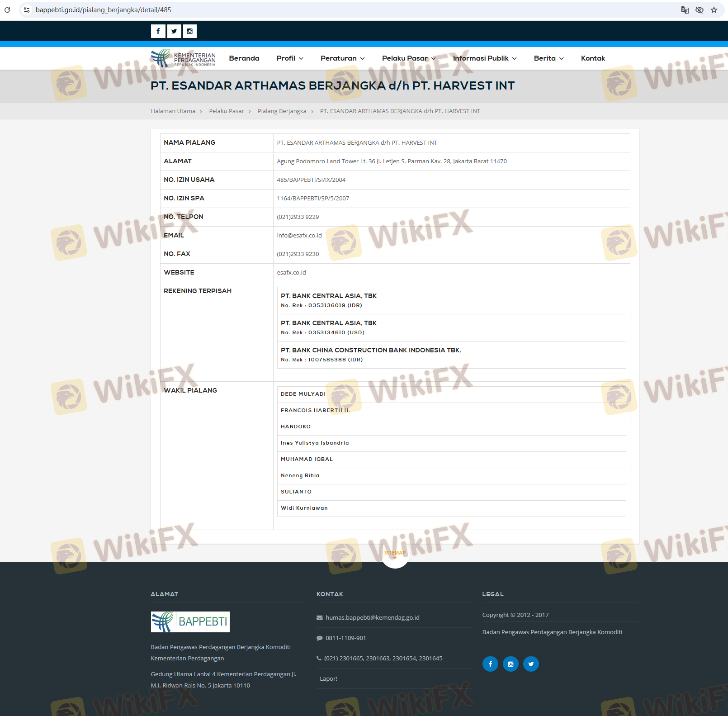Click the Facebook icon in top bar
Screen dimensions: 728x716
[158, 31]
